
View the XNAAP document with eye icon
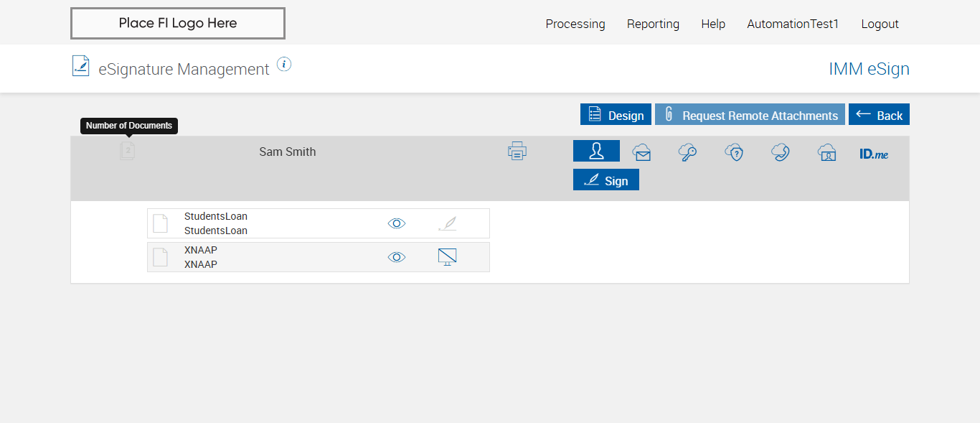(397, 257)
